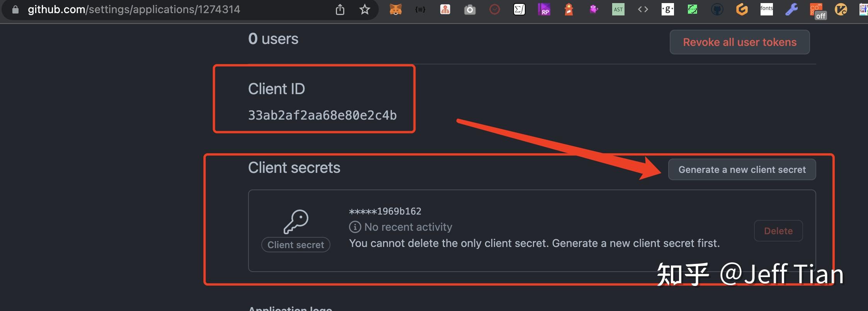Open the MetaMask fox extension
Image resolution: width=868 pixels, height=311 pixels.
(395, 9)
